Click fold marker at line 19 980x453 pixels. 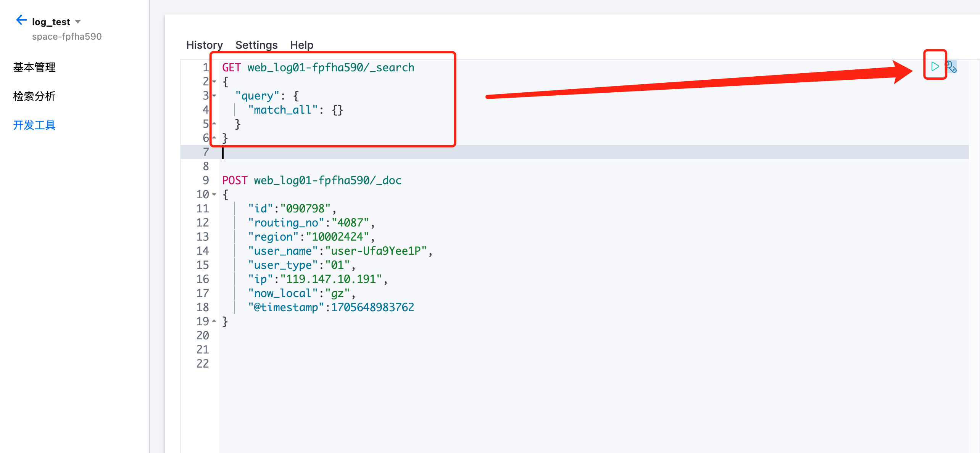(214, 321)
